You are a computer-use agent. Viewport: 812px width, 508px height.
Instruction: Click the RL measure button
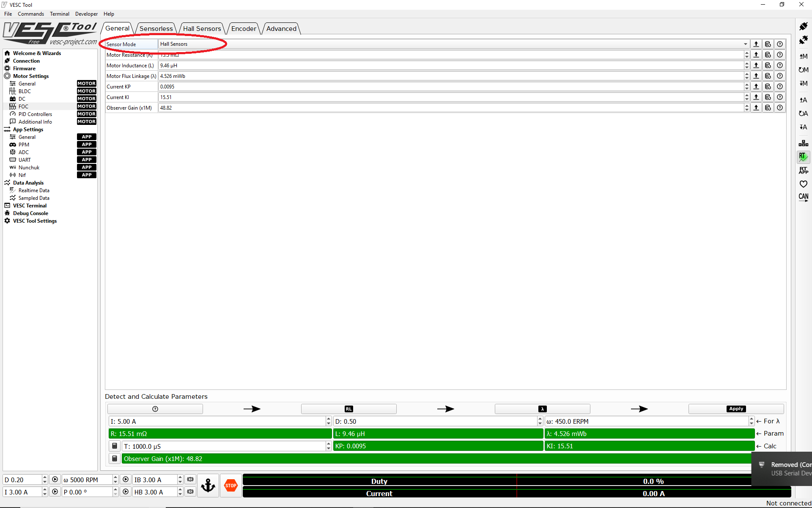coord(348,409)
